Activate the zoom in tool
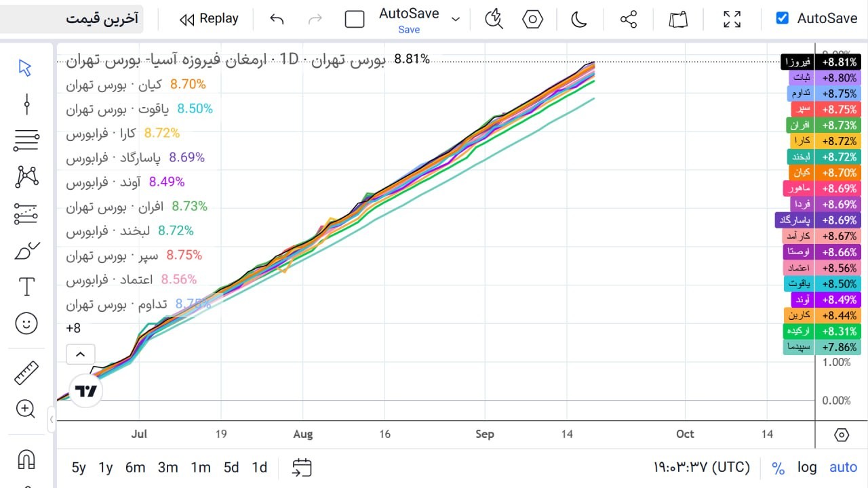This screenshot has height=488, width=868. pos(26,409)
